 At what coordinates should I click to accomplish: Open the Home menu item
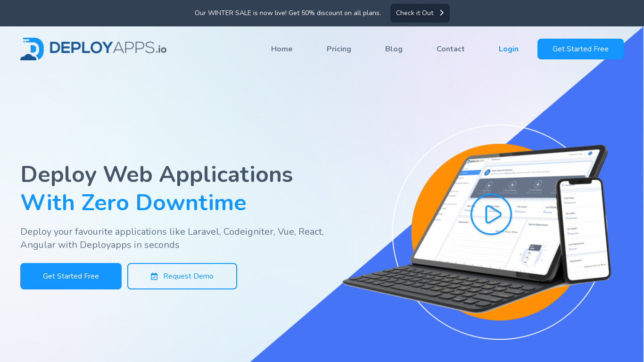pyautogui.click(x=282, y=49)
